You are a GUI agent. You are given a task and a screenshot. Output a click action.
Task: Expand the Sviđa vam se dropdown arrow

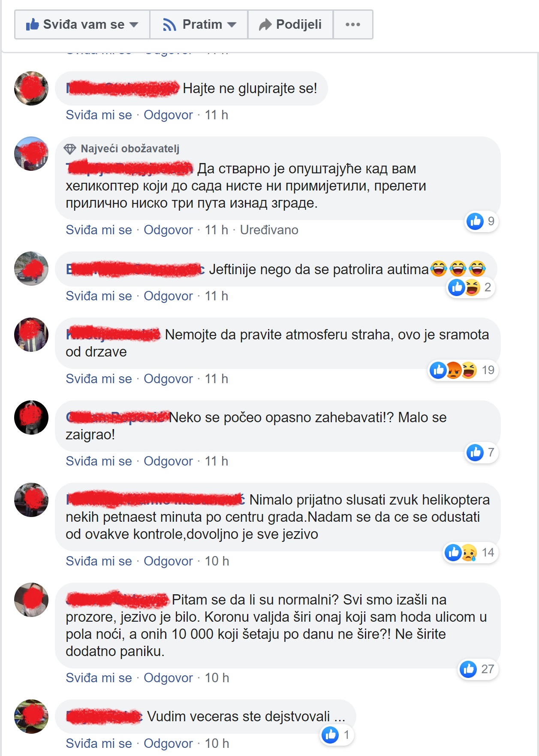(x=134, y=25)
